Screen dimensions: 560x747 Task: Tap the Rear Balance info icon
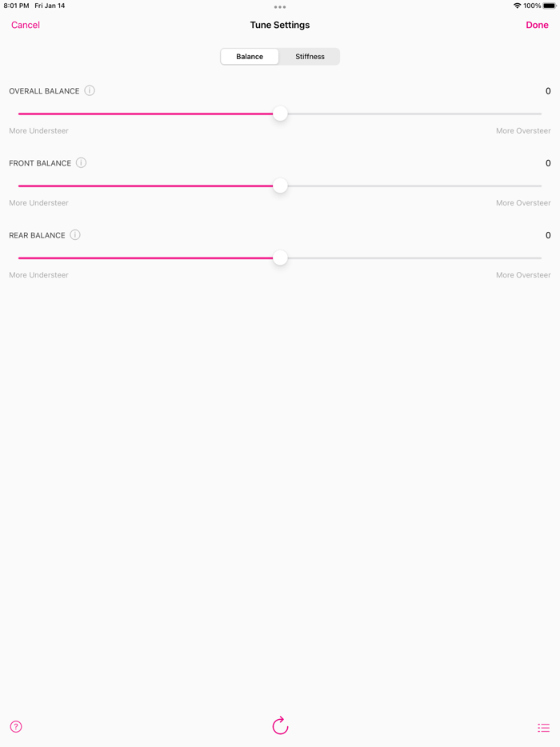click(x=74, y=234)
